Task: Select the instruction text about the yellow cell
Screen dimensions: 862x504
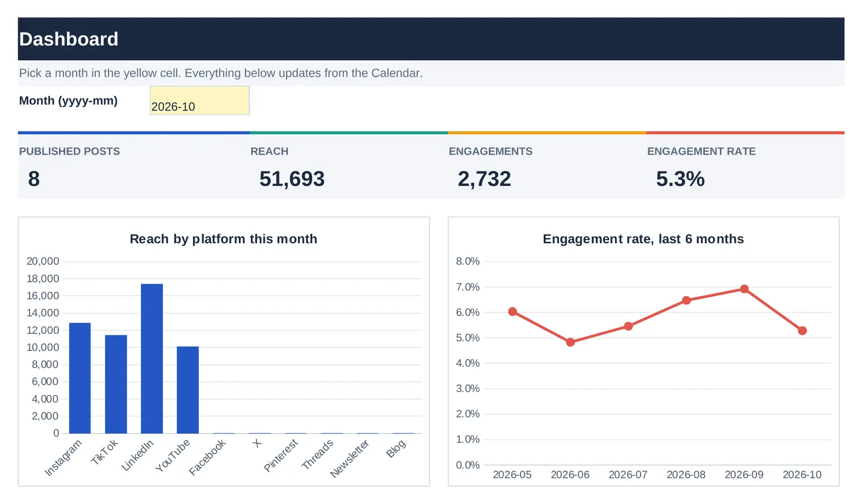Action: pyautogui.click(x=221, y=73)
